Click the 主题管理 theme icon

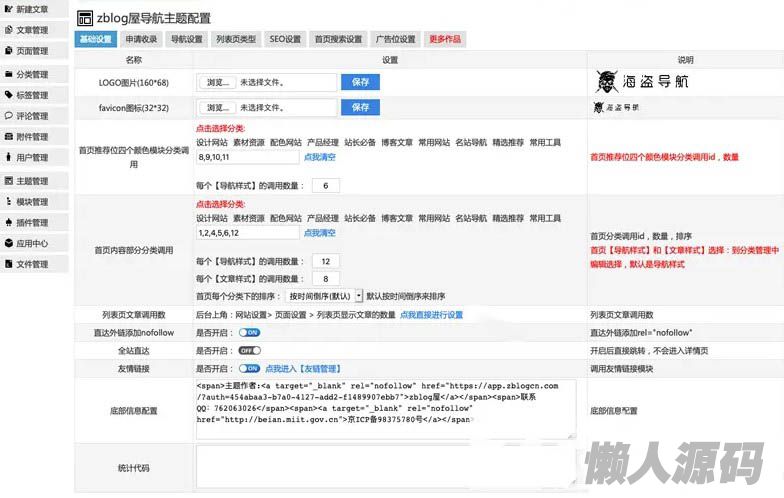[x=8, y=180]
